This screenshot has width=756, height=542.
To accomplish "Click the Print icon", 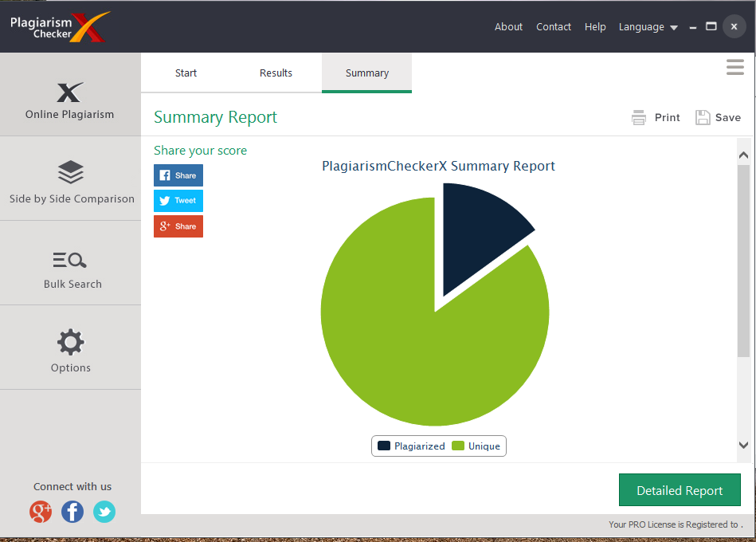I will (x=639, y=117).
